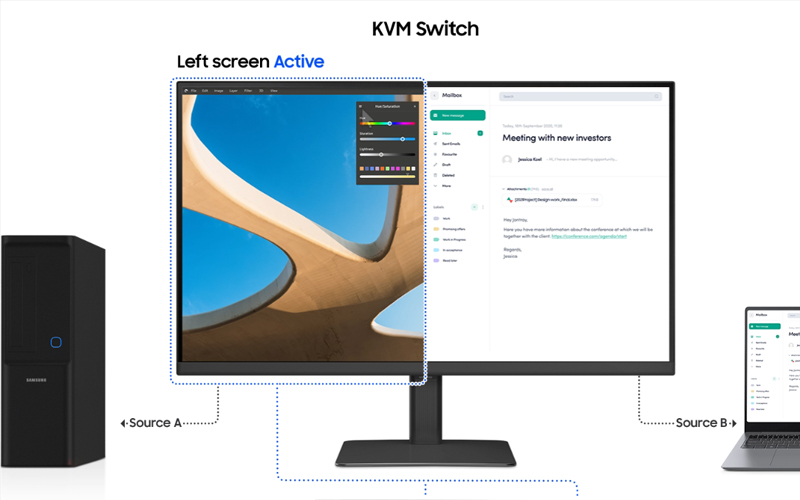The height and width of the screenshot is (500, 800).
Task: Click the back arrow beside Mailbox
Action: click(x=435, y=95)
